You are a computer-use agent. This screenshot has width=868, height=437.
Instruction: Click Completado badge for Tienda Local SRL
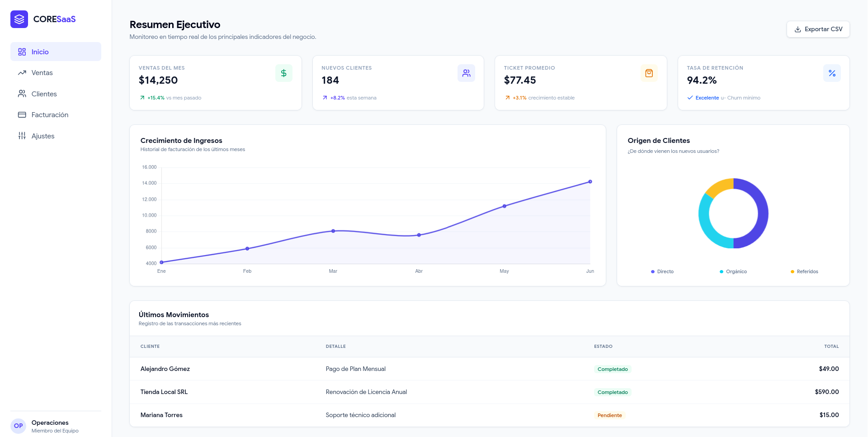pyautogui.click(x=613, y=392)
